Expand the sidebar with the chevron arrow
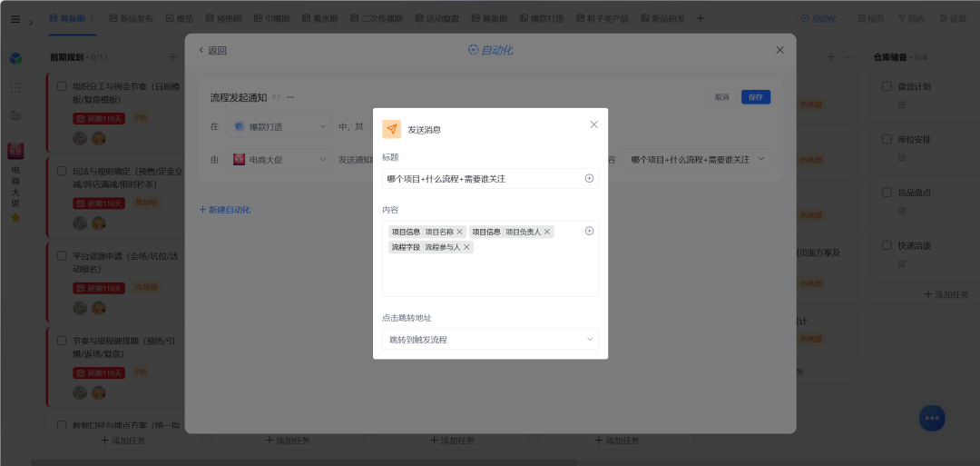The image size is (980, 466). click(x=31, y=23)
